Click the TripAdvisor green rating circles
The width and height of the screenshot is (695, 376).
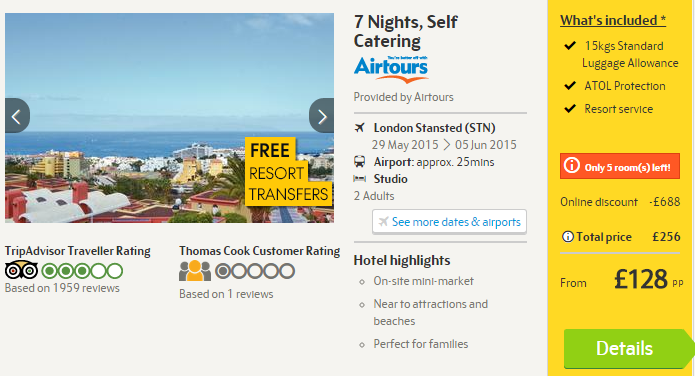(82, 270)
